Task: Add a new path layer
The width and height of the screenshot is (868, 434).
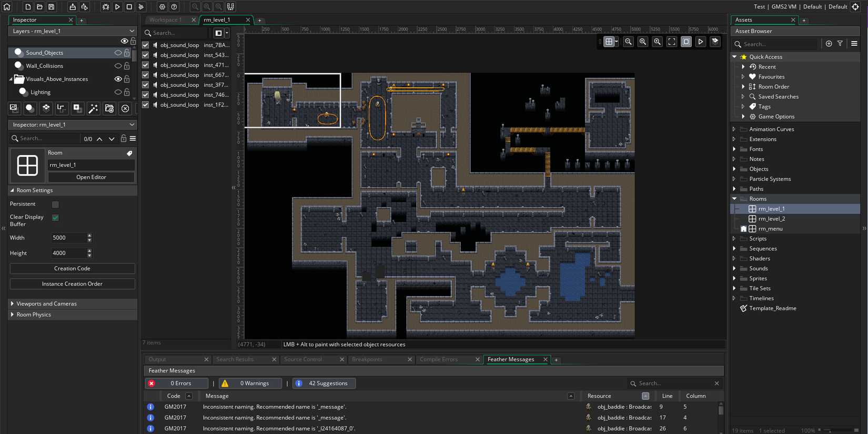Action: (61, 108)
